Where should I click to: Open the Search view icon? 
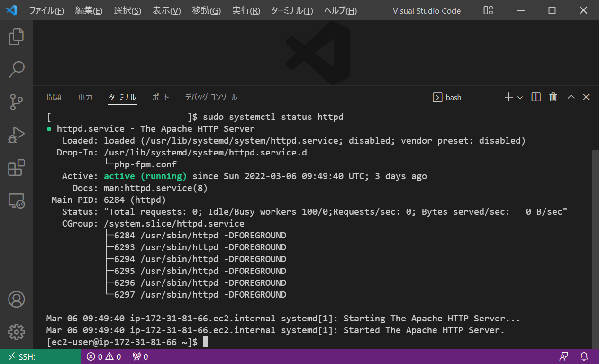(x=16, y=69)
